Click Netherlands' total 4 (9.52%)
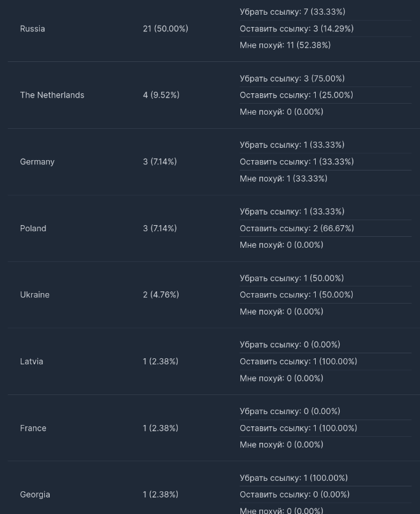 [161, 95]
